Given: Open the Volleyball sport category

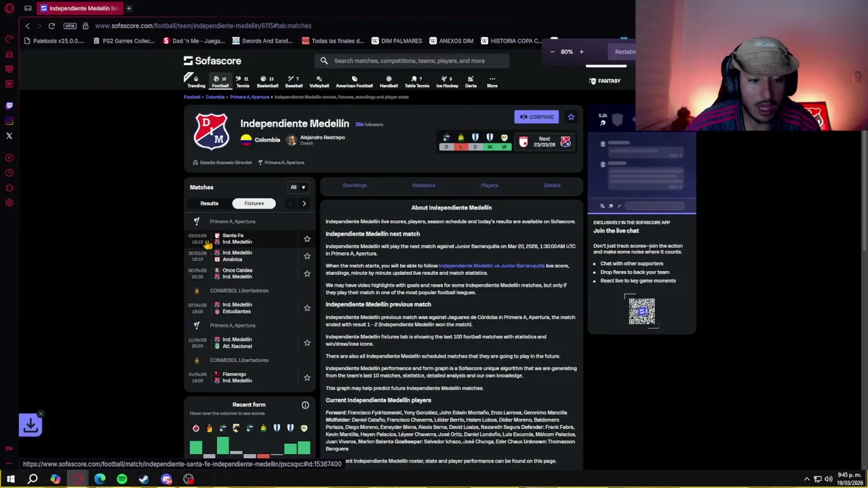Looking at the screenshot, I should (319, 81).
